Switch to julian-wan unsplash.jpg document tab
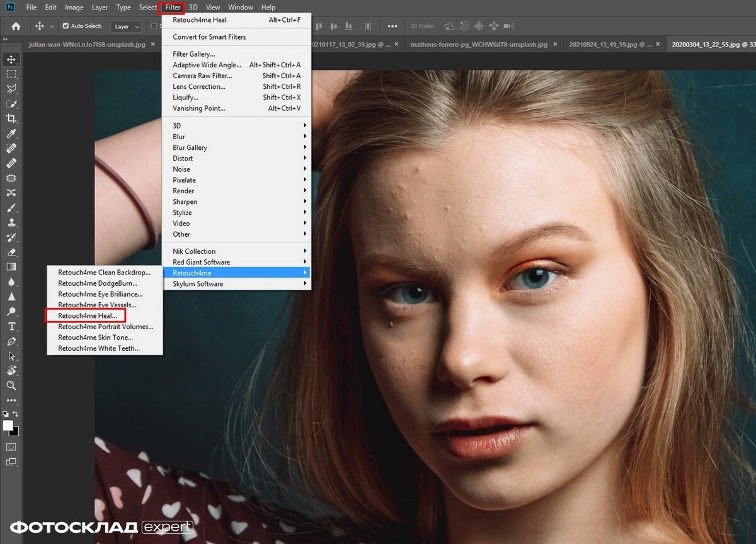 pos(87,45)
